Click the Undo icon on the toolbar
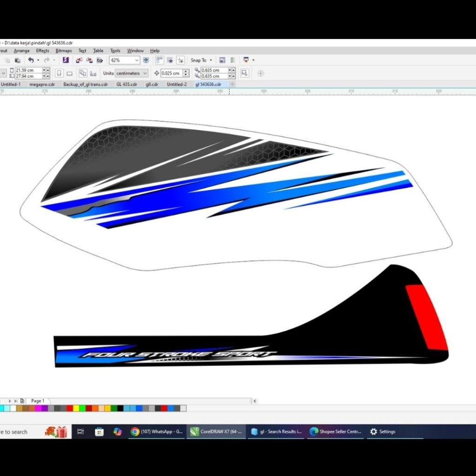The height and width of the screenshot is (476, 476). click(30, 60)
